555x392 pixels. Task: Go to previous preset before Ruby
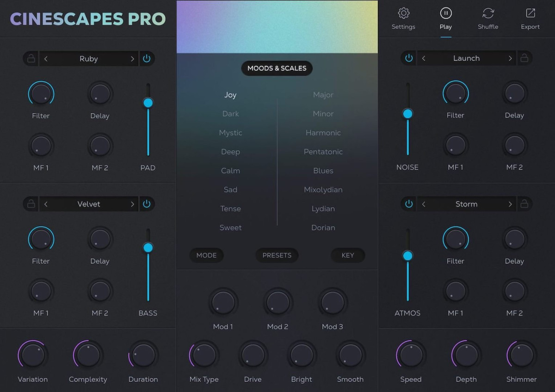tap(46, 59)
